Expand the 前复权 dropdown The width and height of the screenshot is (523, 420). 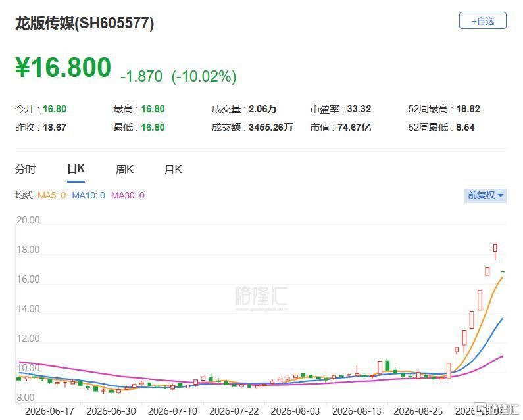click(485, 195)
